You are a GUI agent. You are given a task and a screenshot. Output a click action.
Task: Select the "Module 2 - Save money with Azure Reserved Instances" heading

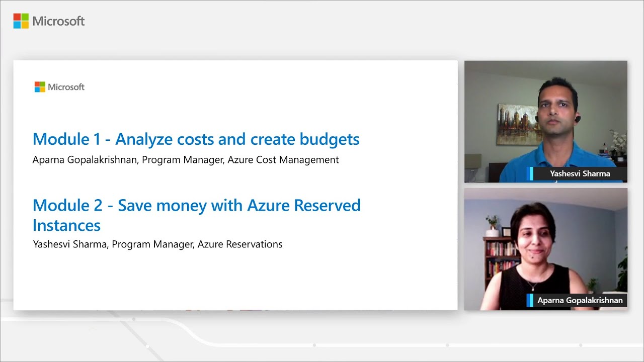pyautogui.click(x=197, y=215)
